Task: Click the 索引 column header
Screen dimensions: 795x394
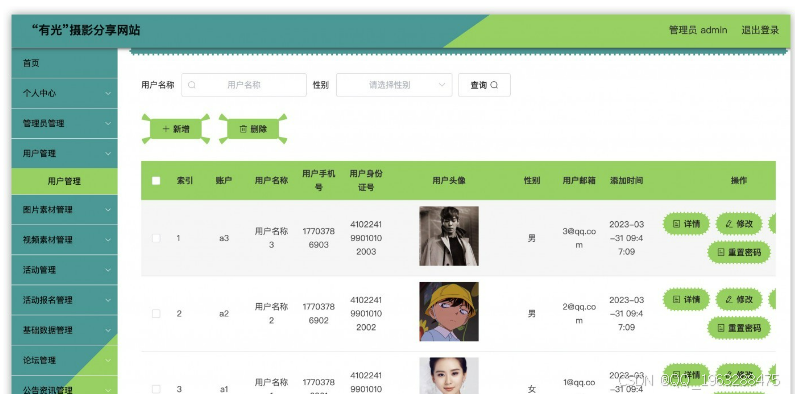Action: pos(185,181)
